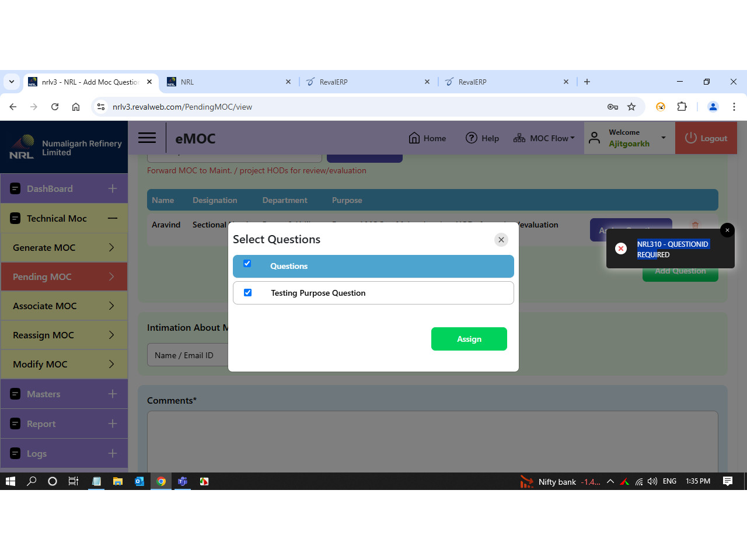The height and width of the screenshot is (560, 747).
Task: Close the Select Questions dialog
Action: tap(501, 240)
